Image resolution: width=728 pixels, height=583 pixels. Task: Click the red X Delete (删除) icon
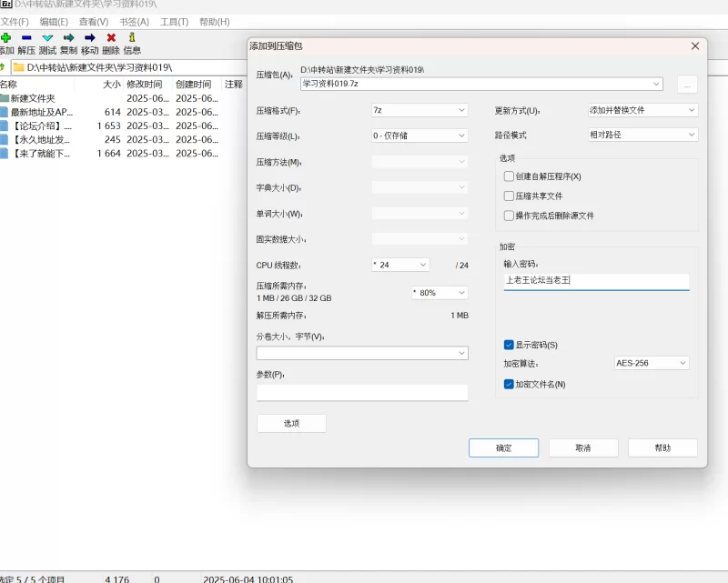(x=111, y=38)
